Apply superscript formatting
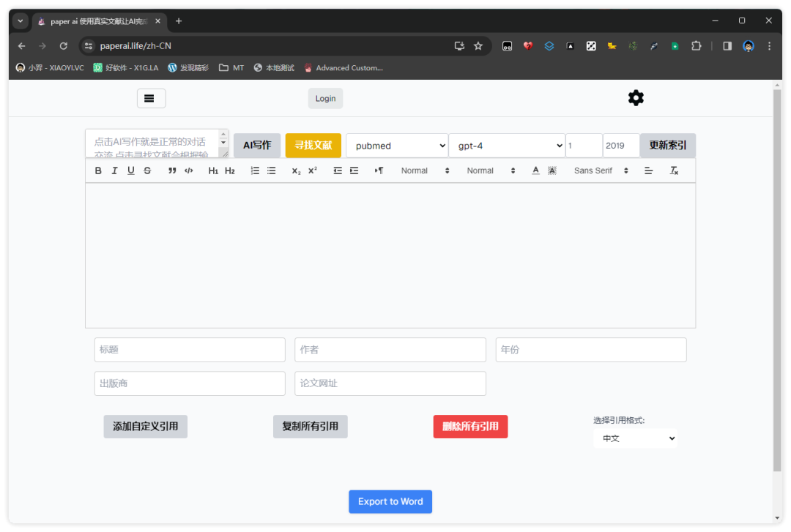 (313, 171)
